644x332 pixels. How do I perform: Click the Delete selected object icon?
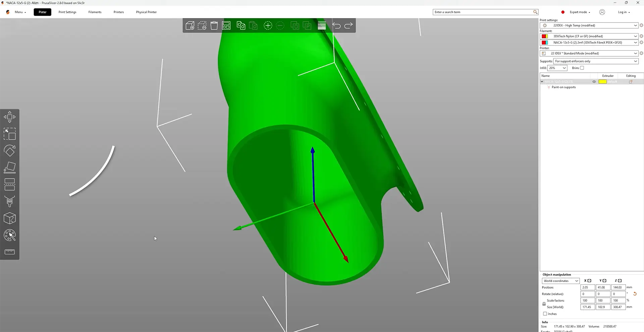click(x=202, y=26)
